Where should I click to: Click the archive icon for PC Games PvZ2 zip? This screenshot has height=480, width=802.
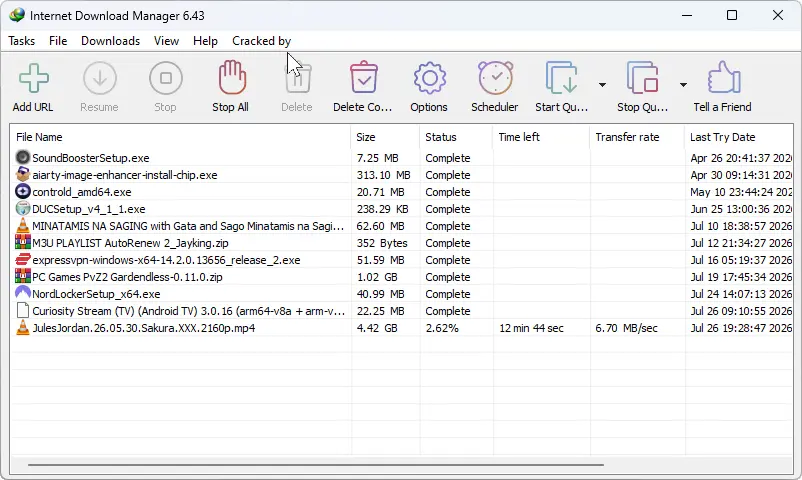(23, 276)
